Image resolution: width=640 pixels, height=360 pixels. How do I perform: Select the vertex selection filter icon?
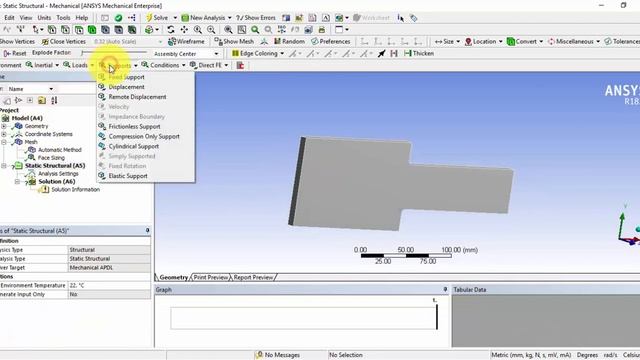pos(52,29)
